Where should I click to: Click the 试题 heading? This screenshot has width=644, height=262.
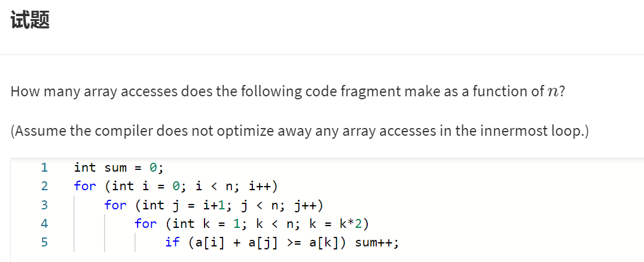tap(30, 22)
